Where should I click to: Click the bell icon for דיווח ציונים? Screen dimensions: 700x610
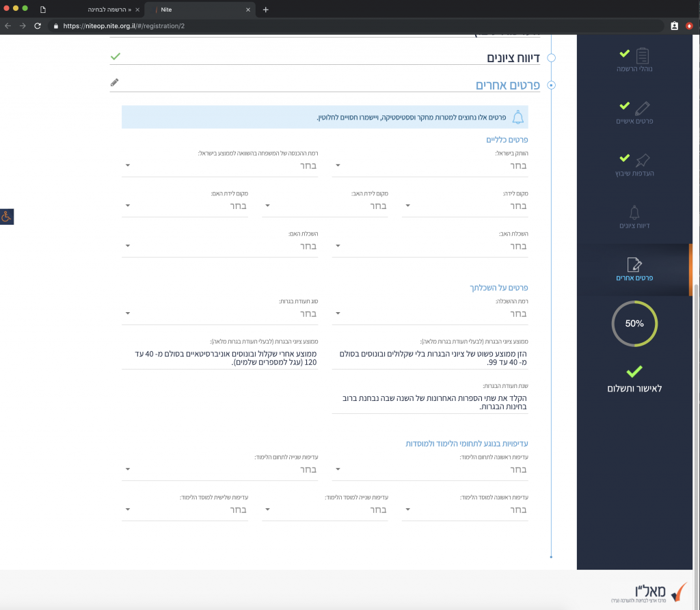click(x=634, y=212)
